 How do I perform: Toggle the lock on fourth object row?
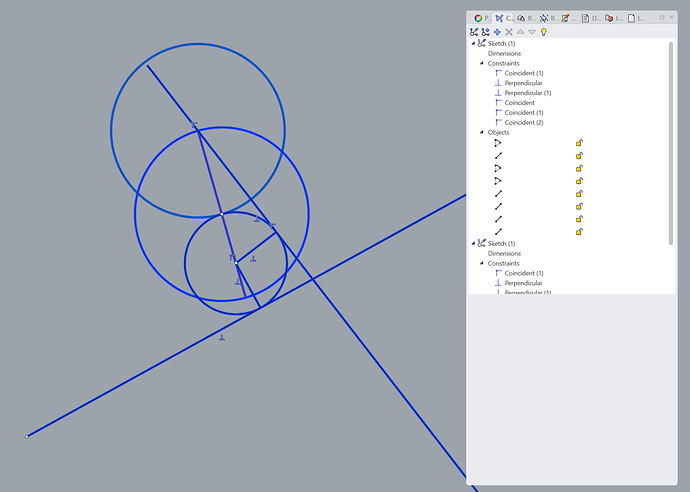point(579,180)
